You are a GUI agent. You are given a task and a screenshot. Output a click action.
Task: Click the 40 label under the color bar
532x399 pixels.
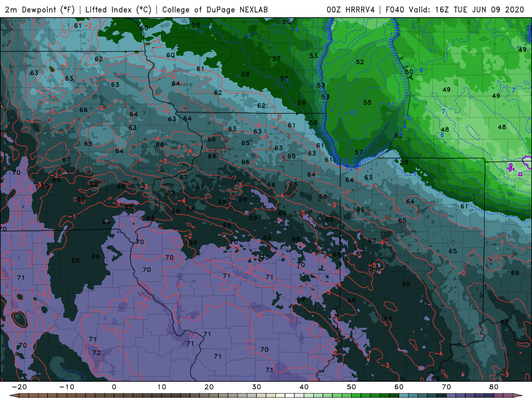tap(304, 387)
